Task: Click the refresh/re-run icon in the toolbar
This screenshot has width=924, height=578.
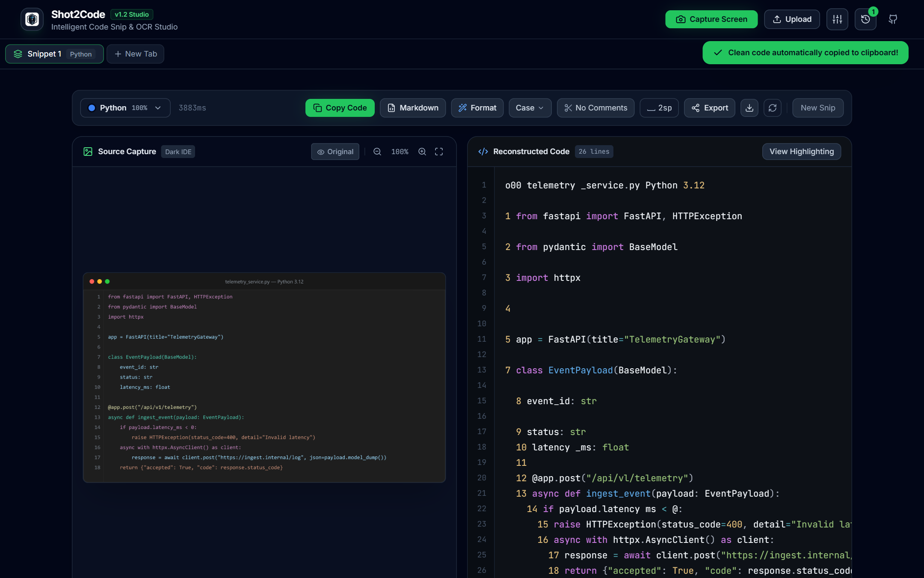Action: click(773, 108)
